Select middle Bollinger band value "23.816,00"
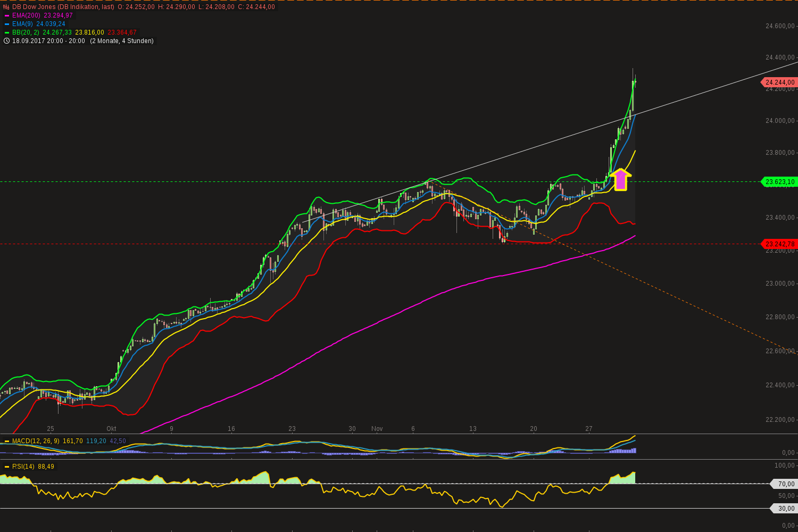This screenshot has height=532, width=798. (90, 32)
